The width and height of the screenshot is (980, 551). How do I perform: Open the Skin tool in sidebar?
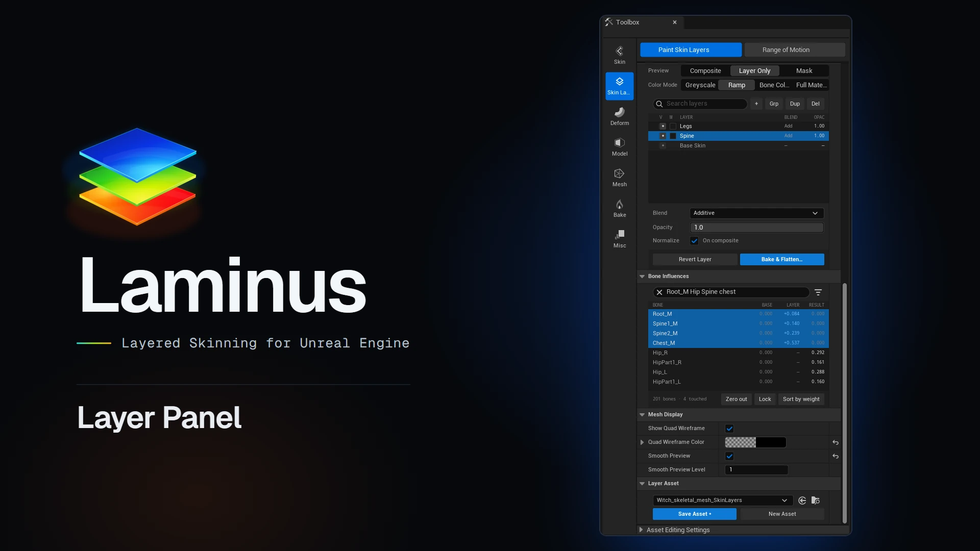[x=619, y=55]
